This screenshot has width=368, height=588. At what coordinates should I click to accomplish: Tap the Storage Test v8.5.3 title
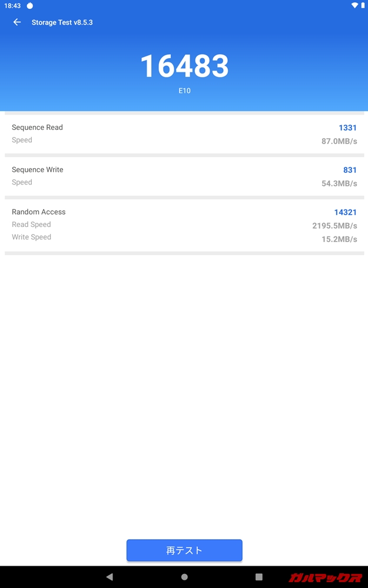62,22
